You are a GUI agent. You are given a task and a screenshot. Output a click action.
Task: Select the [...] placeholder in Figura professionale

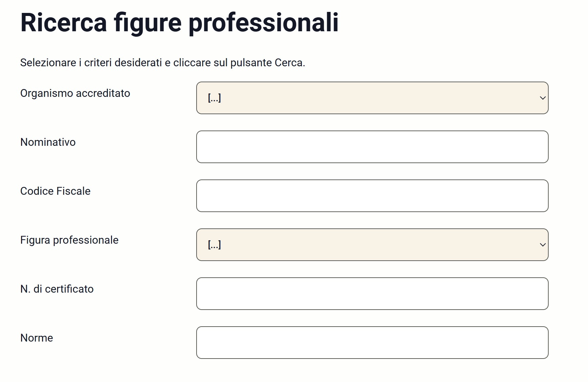tap(214, 245)
